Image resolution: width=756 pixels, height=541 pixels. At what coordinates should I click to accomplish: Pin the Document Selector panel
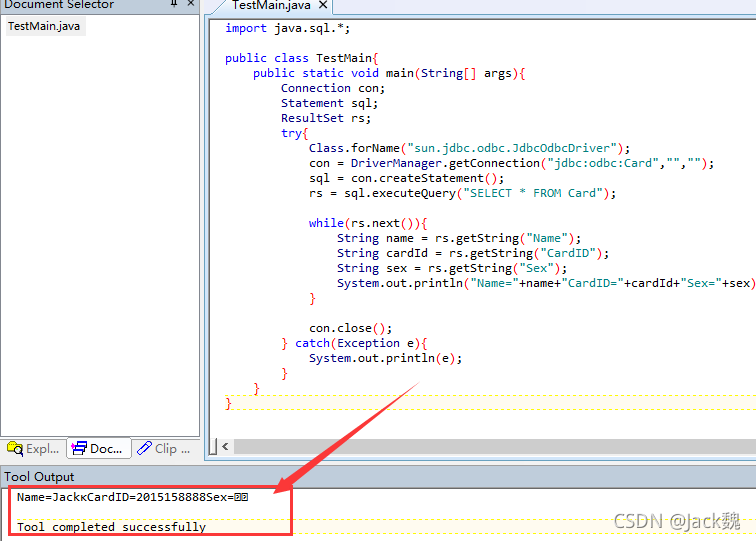(x=174, y=3)
